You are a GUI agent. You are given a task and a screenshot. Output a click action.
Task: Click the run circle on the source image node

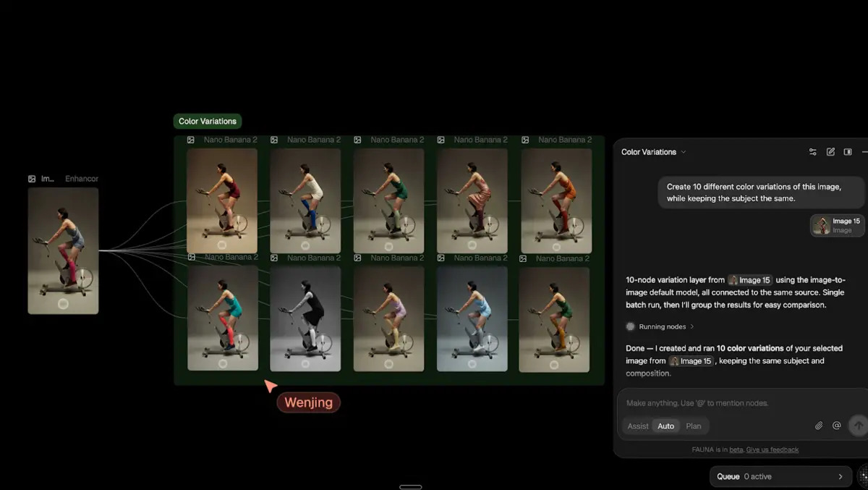coord(63,304)
